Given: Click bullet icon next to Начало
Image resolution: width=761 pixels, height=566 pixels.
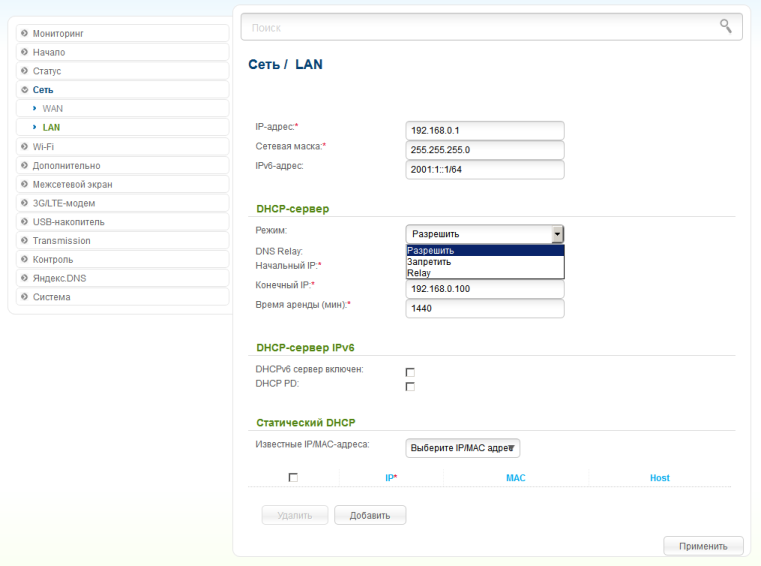Looking at the screenshot, I should 24,52.
